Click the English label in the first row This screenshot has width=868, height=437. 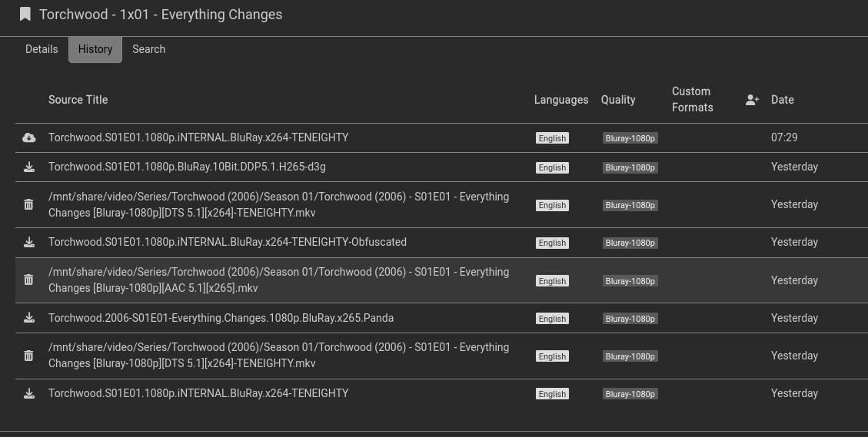point(552,138)
